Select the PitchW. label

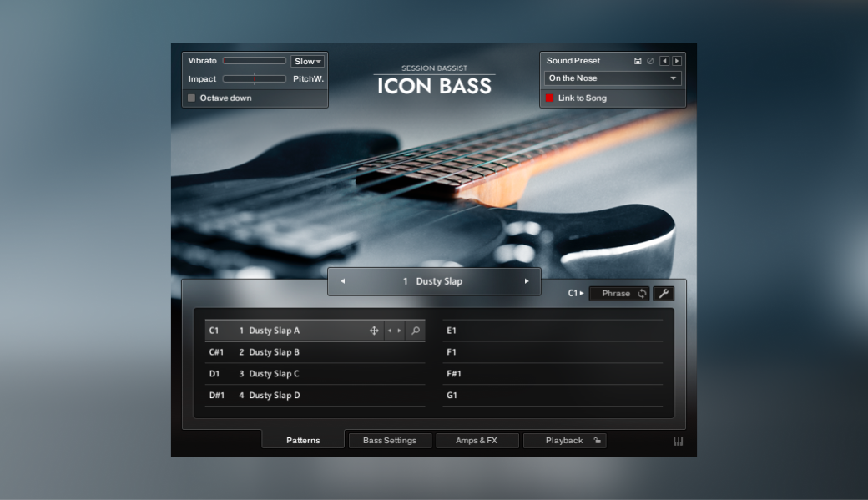pyautogui.click(x=308, y=79)
